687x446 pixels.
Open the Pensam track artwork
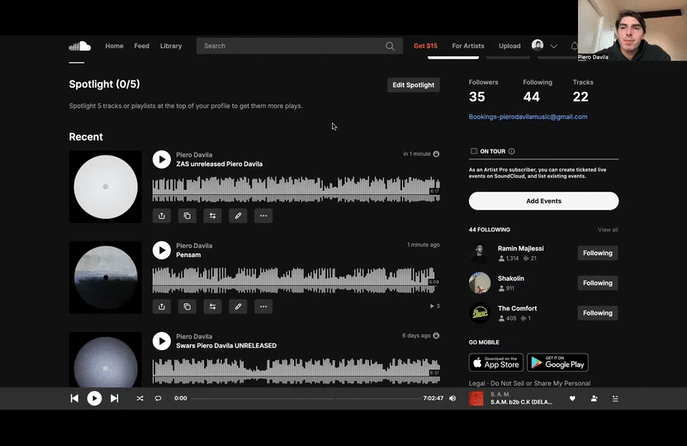coord(105,277)
